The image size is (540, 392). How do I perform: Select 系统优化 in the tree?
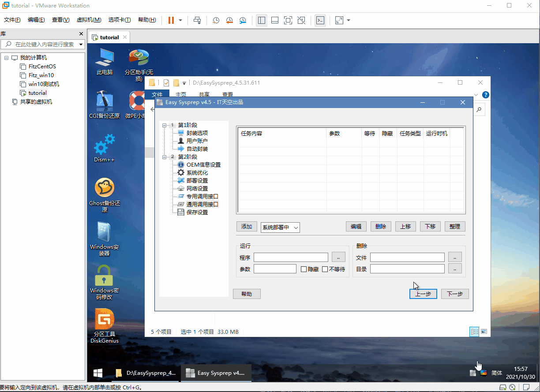click(x=197, y=173)
